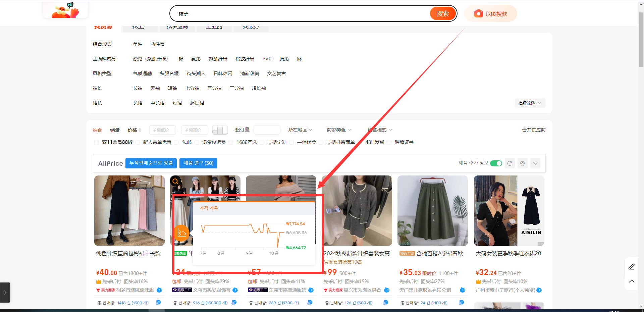644x312 pixels.
Task: Filter sleeve length by 长袖
Action: click(138, 88)
